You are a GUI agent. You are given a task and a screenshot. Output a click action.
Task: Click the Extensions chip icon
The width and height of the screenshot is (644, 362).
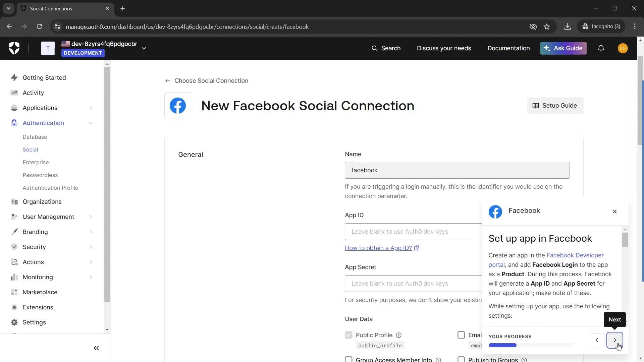pyautogui.click(x=14, y=307)
